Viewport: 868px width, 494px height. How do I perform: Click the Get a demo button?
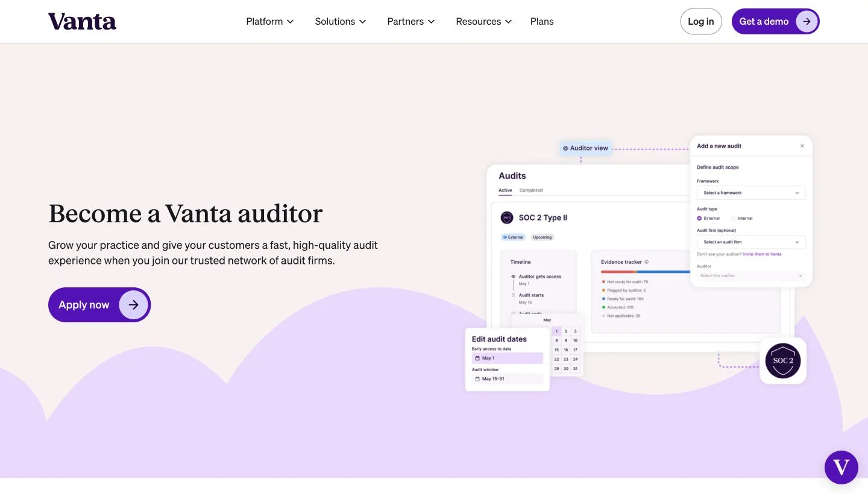click(x=775, y=22)
